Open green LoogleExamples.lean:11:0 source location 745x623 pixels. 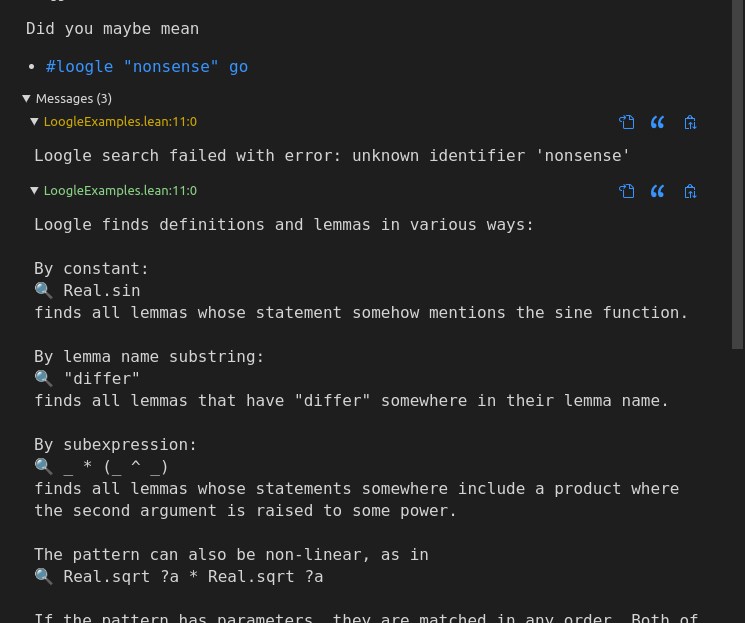tap(120, 191)
